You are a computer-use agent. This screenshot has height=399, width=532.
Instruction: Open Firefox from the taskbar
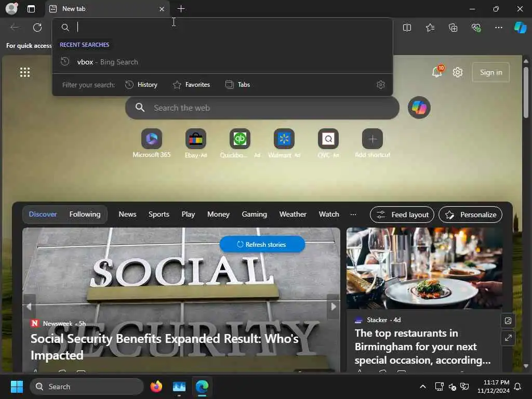(156, 387)
